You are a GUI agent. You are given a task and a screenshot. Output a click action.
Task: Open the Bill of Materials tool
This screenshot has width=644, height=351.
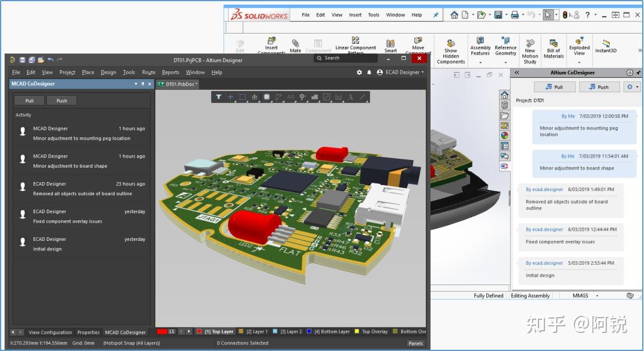[x=553, y=43]
